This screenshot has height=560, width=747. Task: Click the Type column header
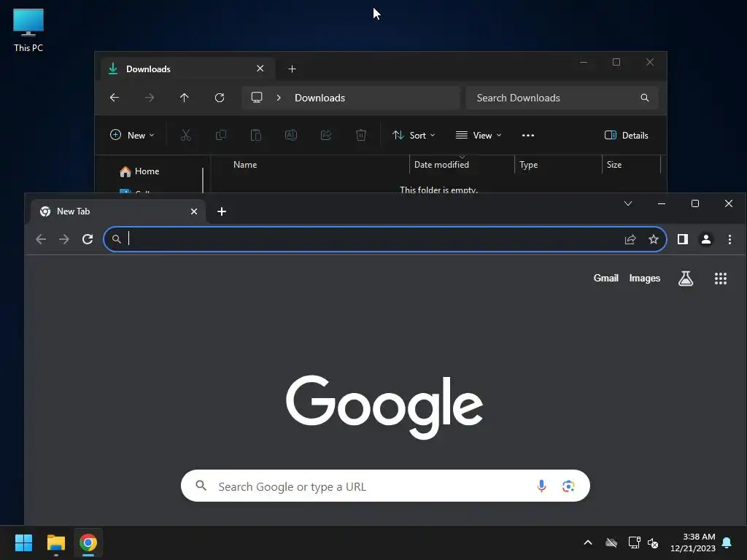529,165
